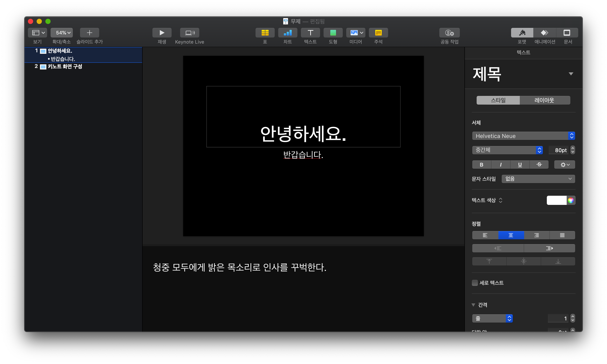Select right text alignment
Viewport: 607px width, 364px height.
(x=537, y=235)
